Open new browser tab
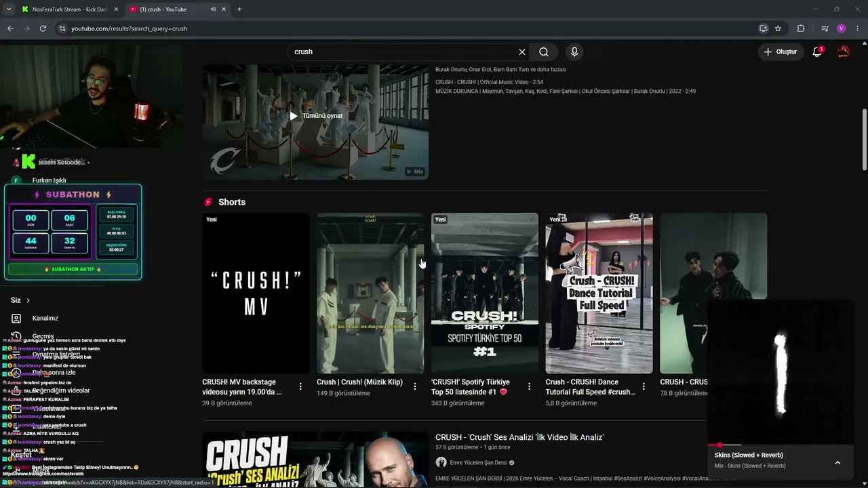Image resolution: width=868 pixels, height=488 pixels. pos(239,9)
